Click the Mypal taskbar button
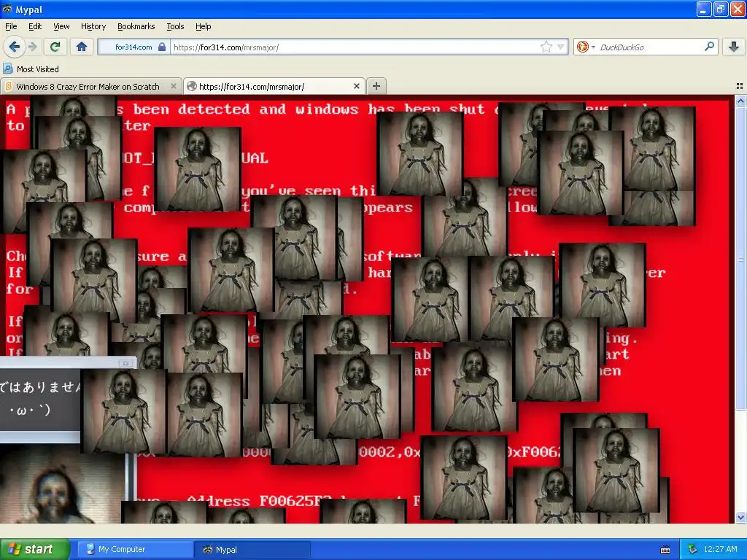 252,549
